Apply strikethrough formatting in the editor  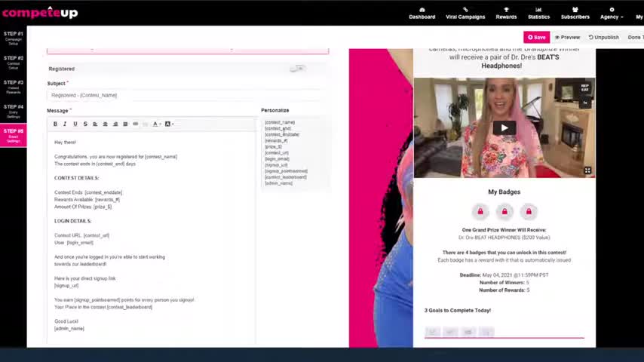coord(85,124)
